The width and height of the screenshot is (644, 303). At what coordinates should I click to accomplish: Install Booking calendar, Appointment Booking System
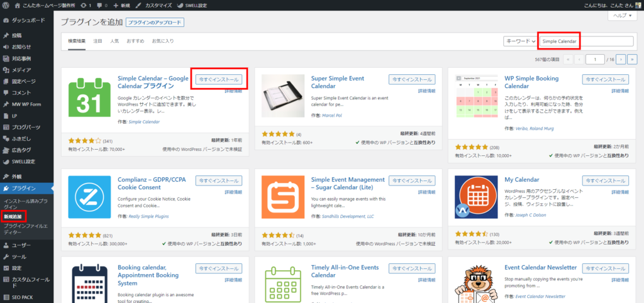(x=218, y=268)
